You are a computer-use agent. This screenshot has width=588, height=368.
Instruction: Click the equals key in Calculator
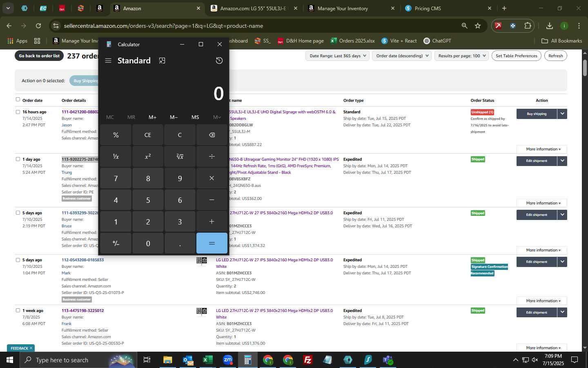212,243
